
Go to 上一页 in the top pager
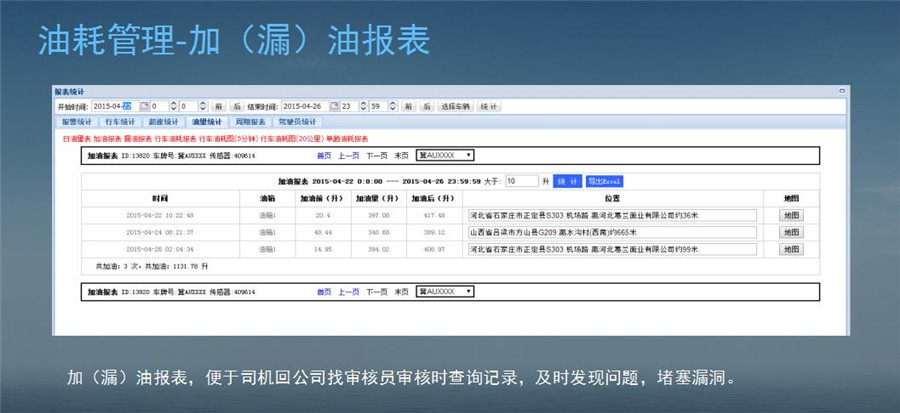pyautogui.click(x=348, y=156)
